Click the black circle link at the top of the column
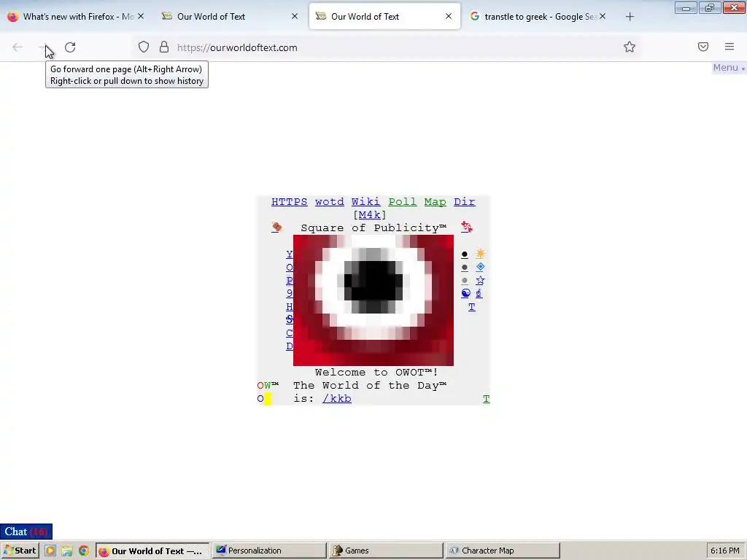 [x=465, y=254]
